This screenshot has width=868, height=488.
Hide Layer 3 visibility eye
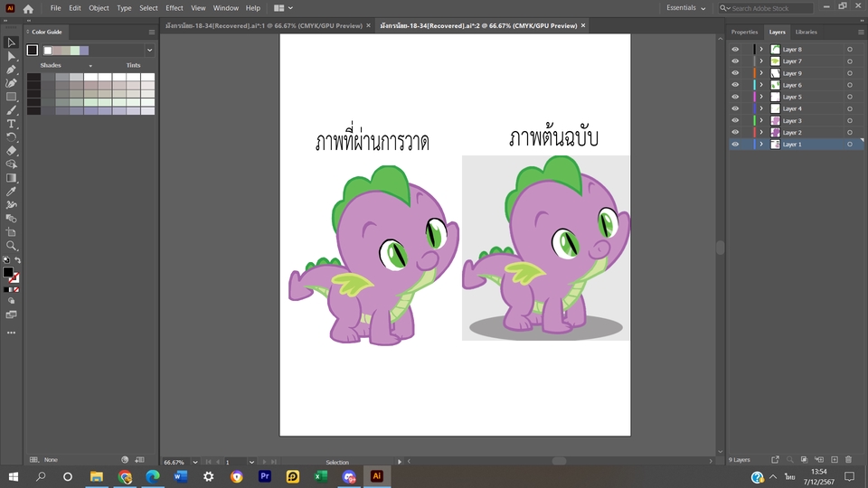[735, 120]
